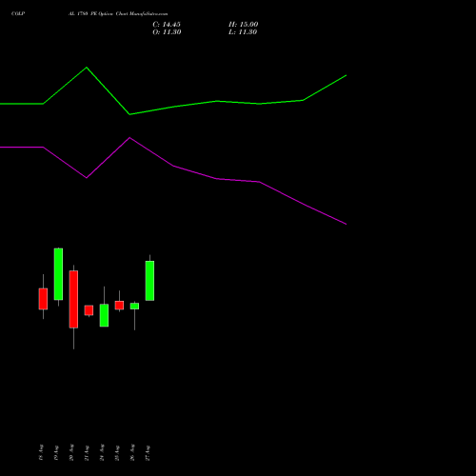Click the '24 Aug' date axis label
The image size is (476, 476).
tap(102, 452)
